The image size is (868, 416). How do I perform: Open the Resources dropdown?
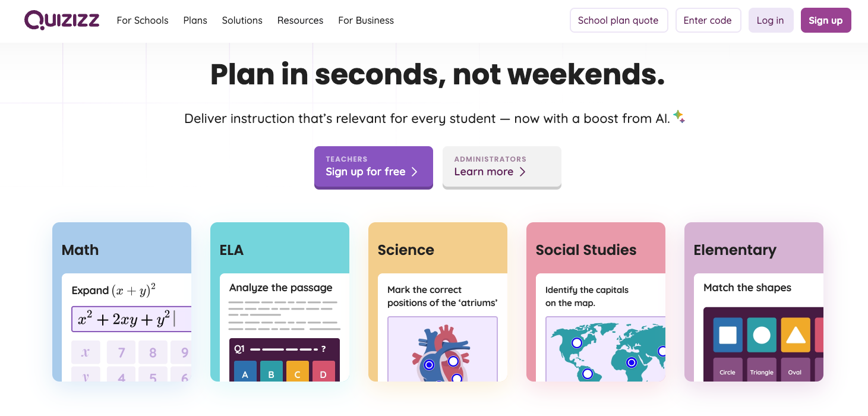click(x=300, y=20)
